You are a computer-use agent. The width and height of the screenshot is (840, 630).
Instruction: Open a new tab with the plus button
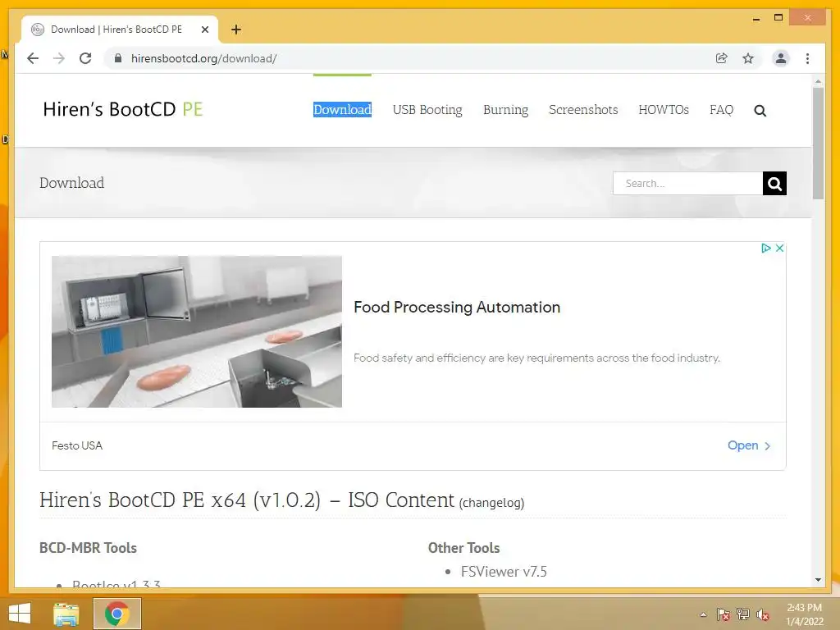(x=236, y=30)
